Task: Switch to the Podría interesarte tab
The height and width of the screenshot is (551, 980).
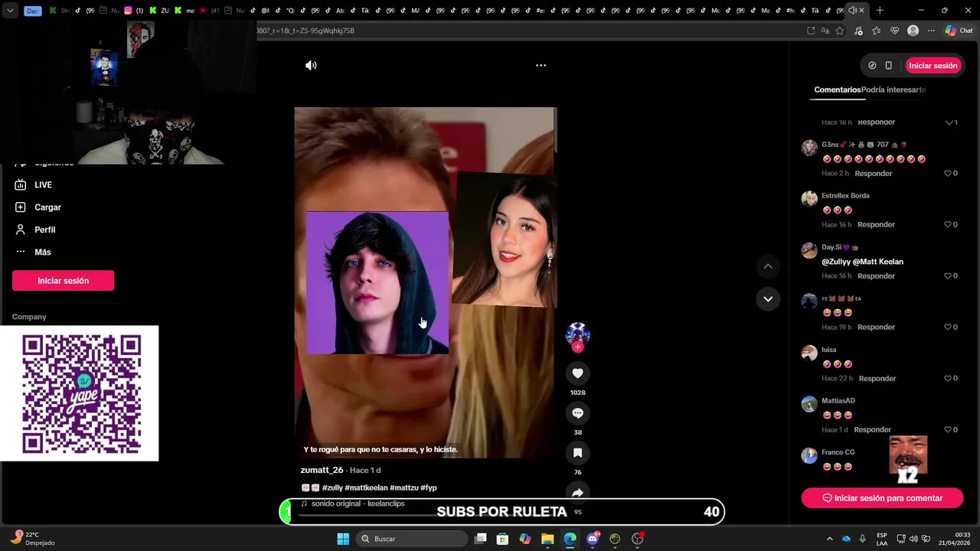Action: click(x=893, y=90)
